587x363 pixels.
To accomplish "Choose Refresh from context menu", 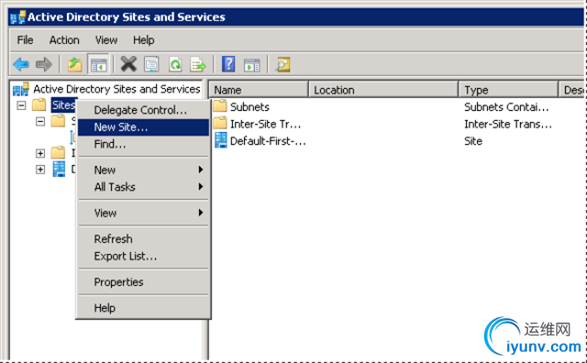I will 143,239.
